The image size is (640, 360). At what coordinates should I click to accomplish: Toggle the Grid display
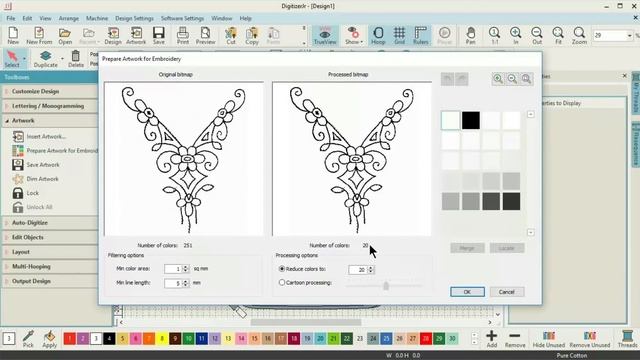click(x=399, y=35)
